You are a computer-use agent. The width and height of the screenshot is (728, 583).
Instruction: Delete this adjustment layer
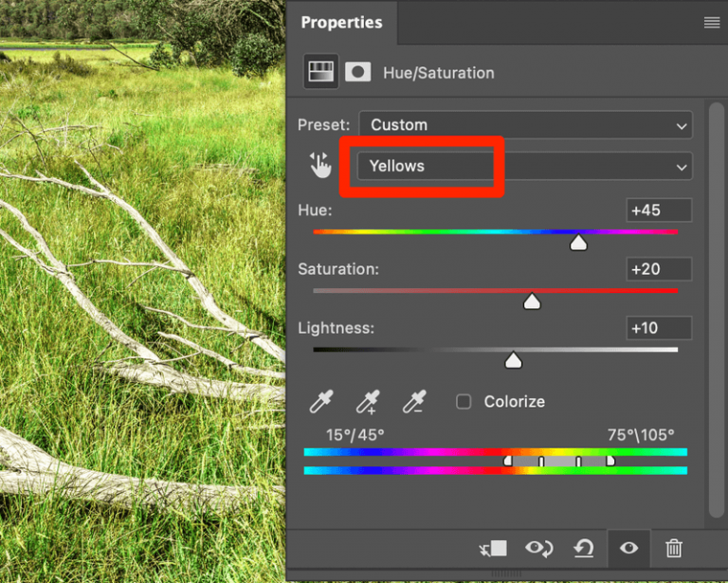pos(674,548)
